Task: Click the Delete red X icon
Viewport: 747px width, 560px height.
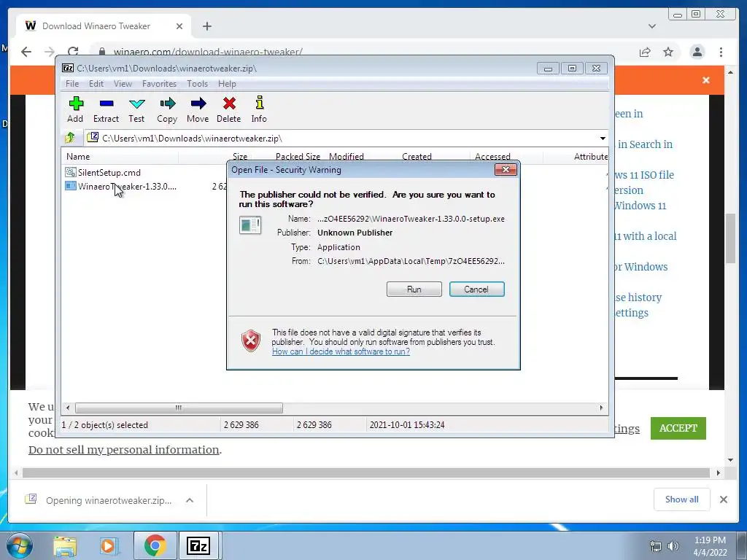Action: [x=228, y=109]
